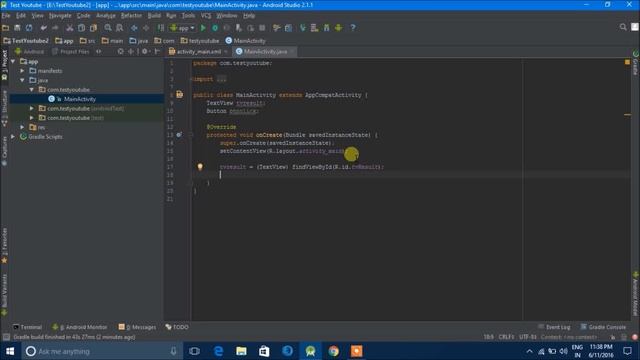
Task: Open the Build menu
Action: pos(154,16)
